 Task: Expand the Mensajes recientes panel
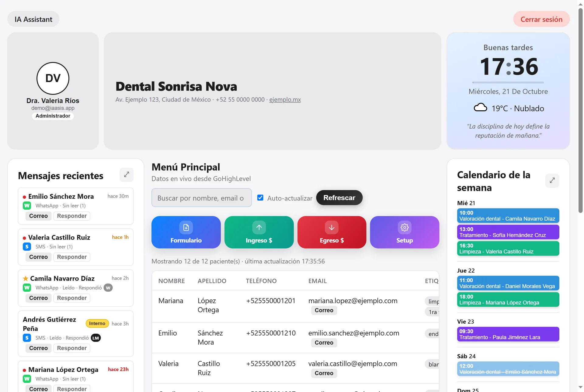(127, 175)
